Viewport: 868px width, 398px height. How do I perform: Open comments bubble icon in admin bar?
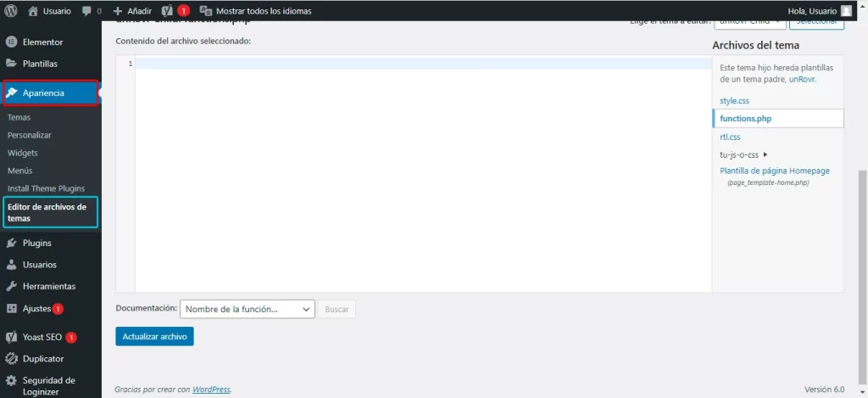click(x=86, y=10)
